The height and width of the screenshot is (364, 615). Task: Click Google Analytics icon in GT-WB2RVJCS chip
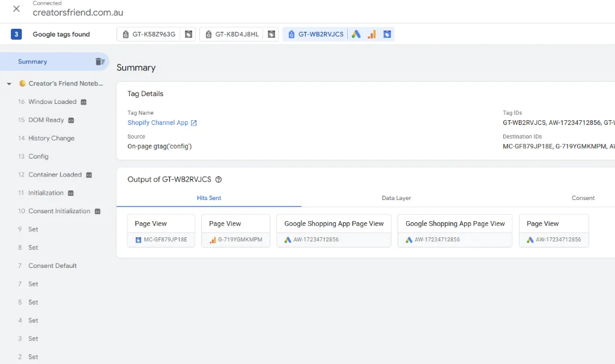[x=372, y=34]
